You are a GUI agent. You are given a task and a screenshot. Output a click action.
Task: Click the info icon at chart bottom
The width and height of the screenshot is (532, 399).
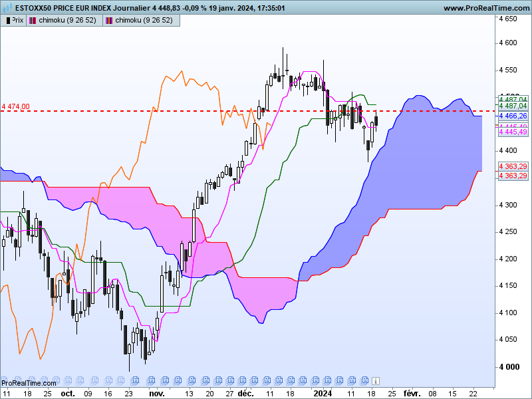(x=375, y=380)
